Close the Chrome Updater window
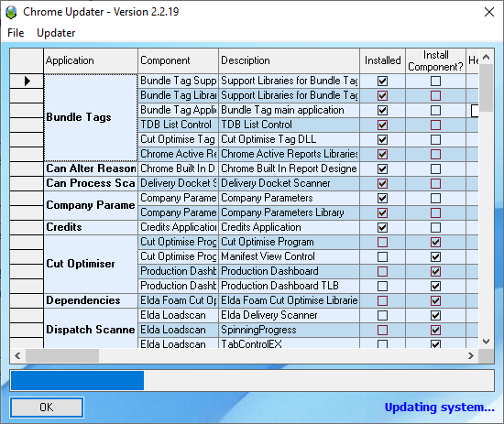Viewport: 504px width, 424px height. coord(489,12)
